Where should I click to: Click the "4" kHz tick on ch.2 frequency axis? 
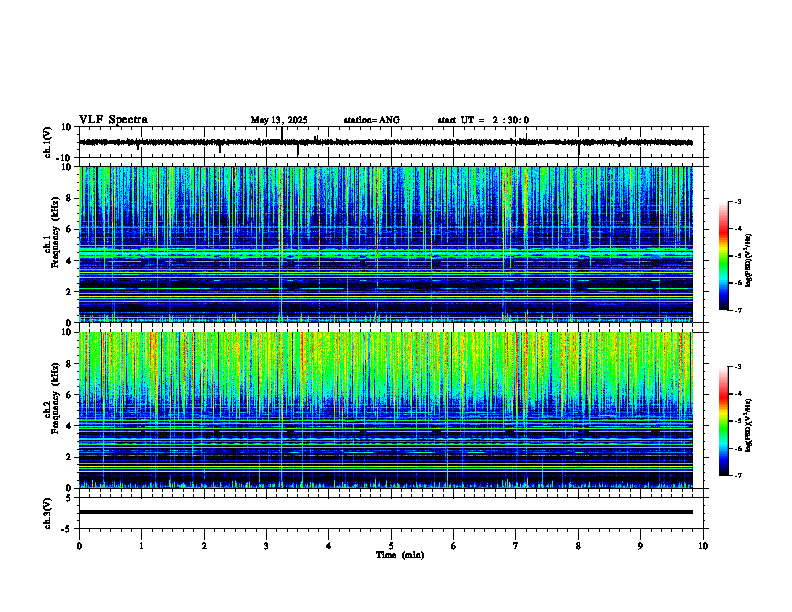pos(69,426)
